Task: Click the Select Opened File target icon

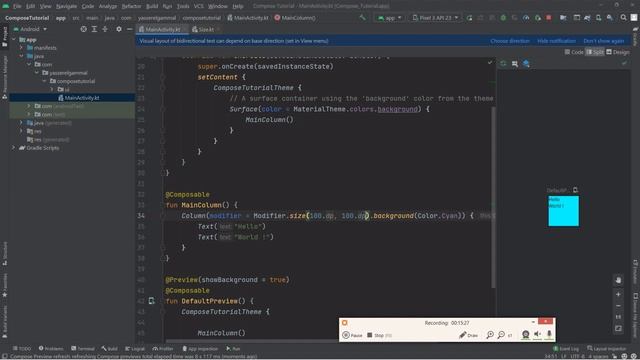Action: [x=83, y=29]
